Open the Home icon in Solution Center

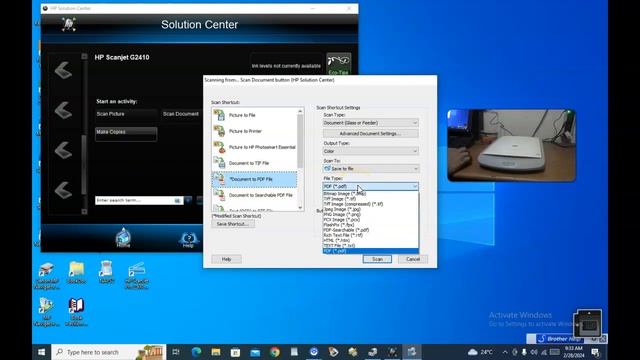click(x=123, y=238)
